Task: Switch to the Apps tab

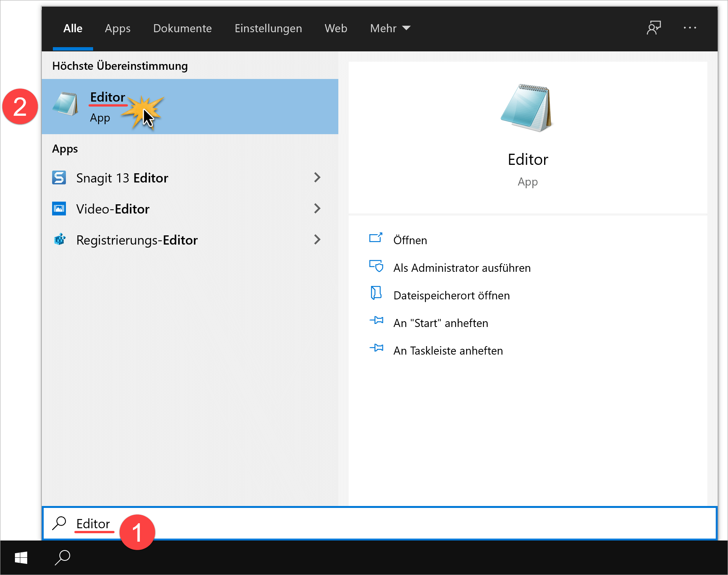Action: coord(118,28)
